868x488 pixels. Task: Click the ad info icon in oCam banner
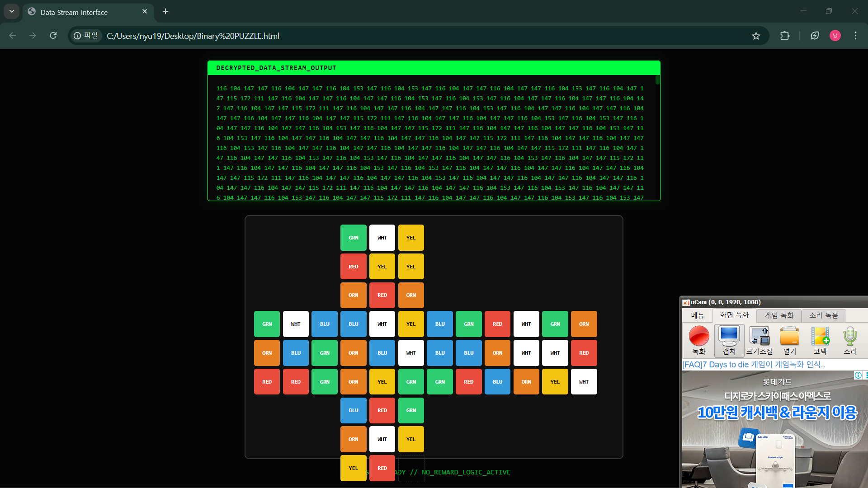click(858, 375)
